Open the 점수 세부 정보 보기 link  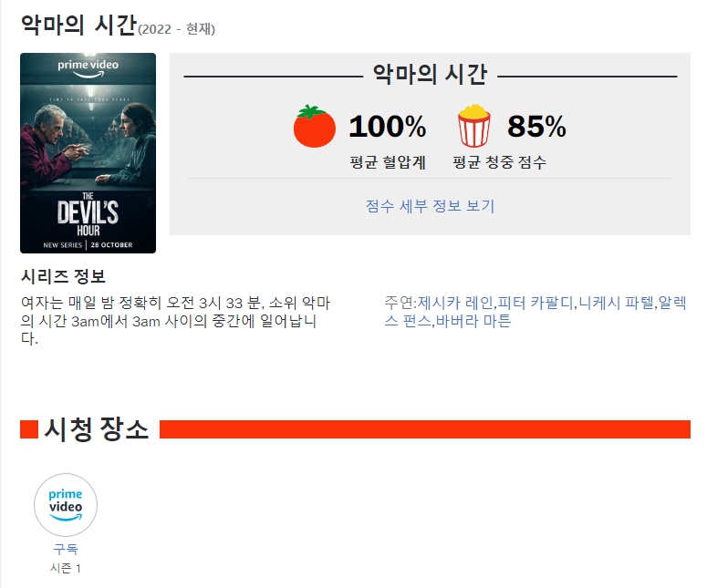[431, 206]
